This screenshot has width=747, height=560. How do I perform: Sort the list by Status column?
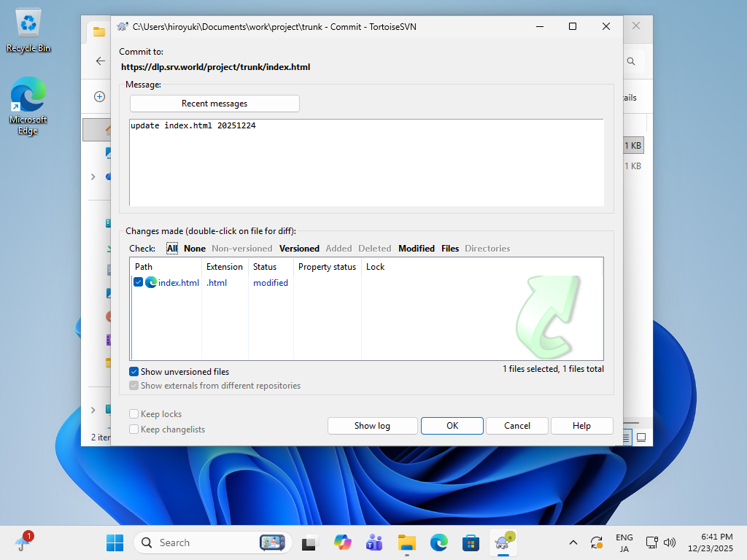coord(265,267)
